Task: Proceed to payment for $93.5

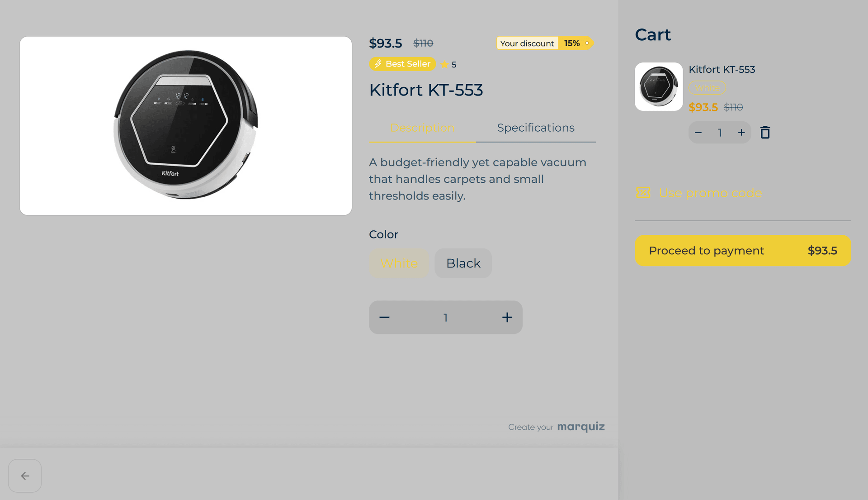Action: pyautogui.click(x=743, y=251)
